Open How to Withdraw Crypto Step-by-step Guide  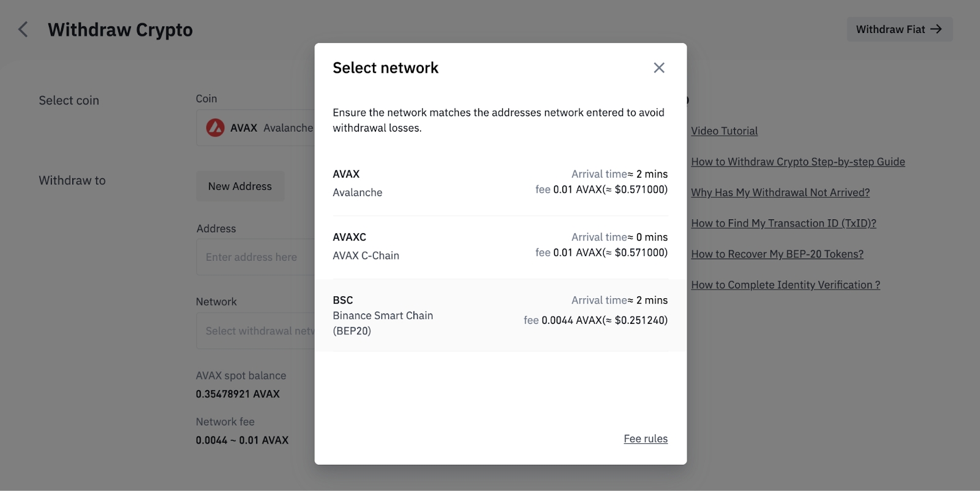click(797, 162)
